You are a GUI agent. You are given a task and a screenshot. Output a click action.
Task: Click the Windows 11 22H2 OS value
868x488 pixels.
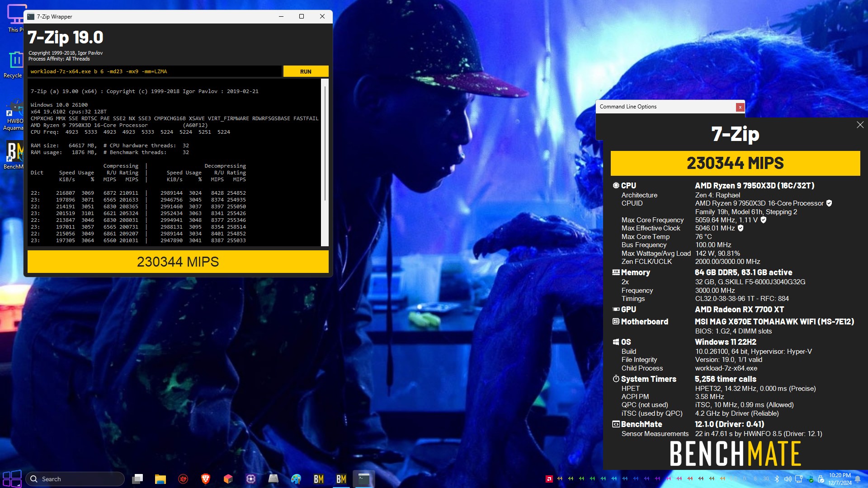pyautogui.click(x=725, y=342)
